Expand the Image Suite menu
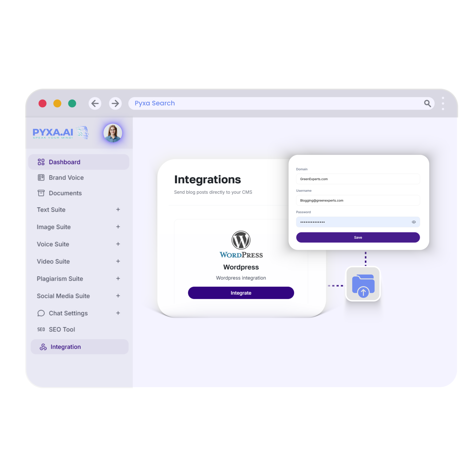 (x=118, y=227)
